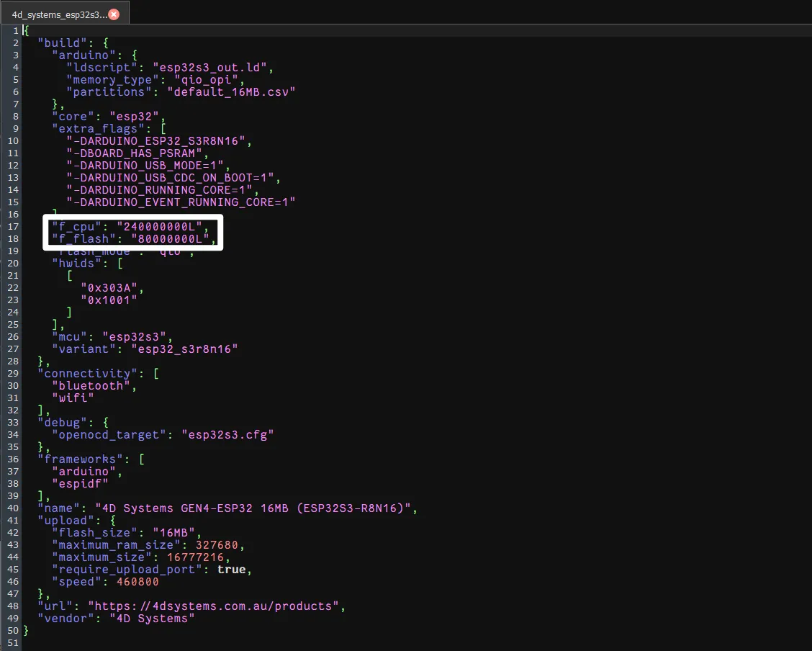Click the "mcu" key
Viewport: 812px width, 651px height.
69,336
